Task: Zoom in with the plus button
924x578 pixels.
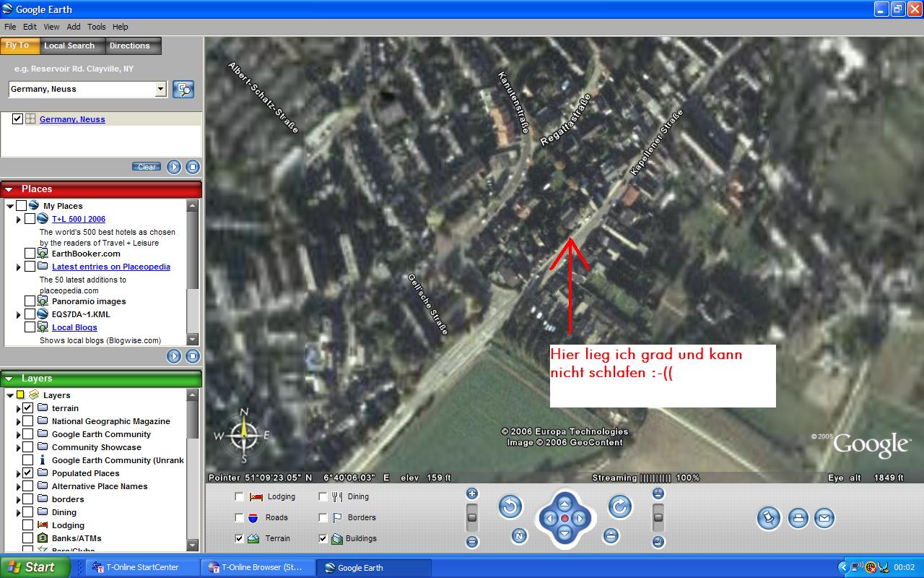Action: 472,493
